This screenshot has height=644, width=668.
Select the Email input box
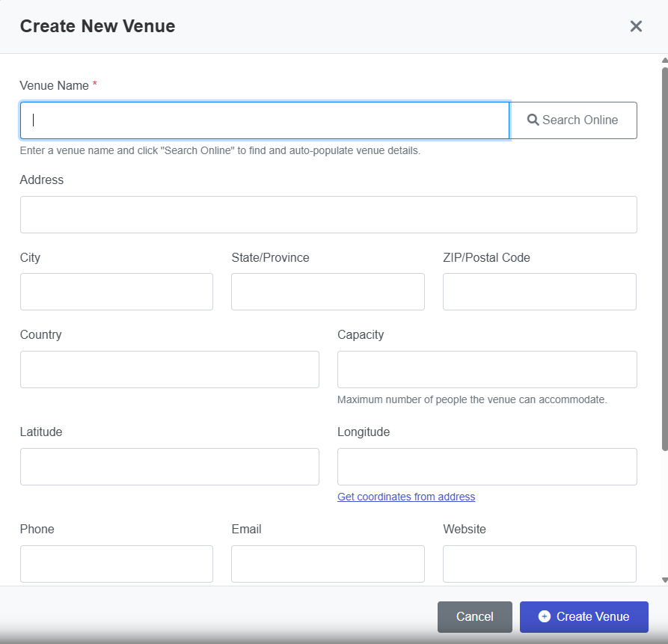point(328,563)
